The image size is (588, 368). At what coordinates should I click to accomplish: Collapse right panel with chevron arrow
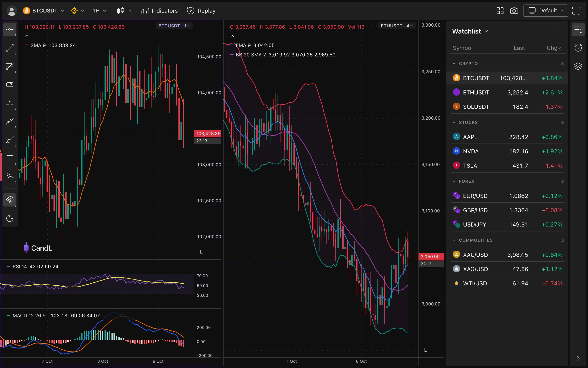(x=578, y=358)
